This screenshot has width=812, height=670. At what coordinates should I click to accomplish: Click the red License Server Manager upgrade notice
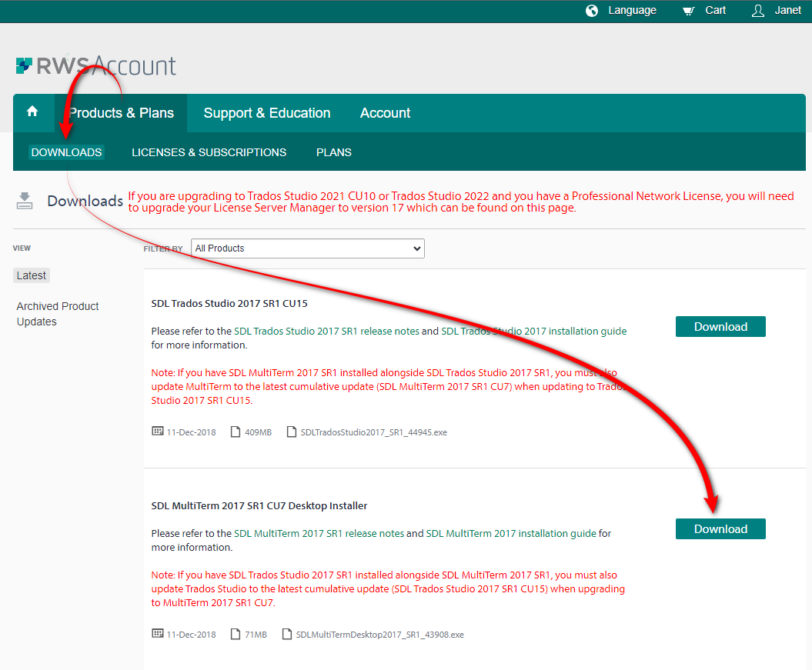coord(461,202)
